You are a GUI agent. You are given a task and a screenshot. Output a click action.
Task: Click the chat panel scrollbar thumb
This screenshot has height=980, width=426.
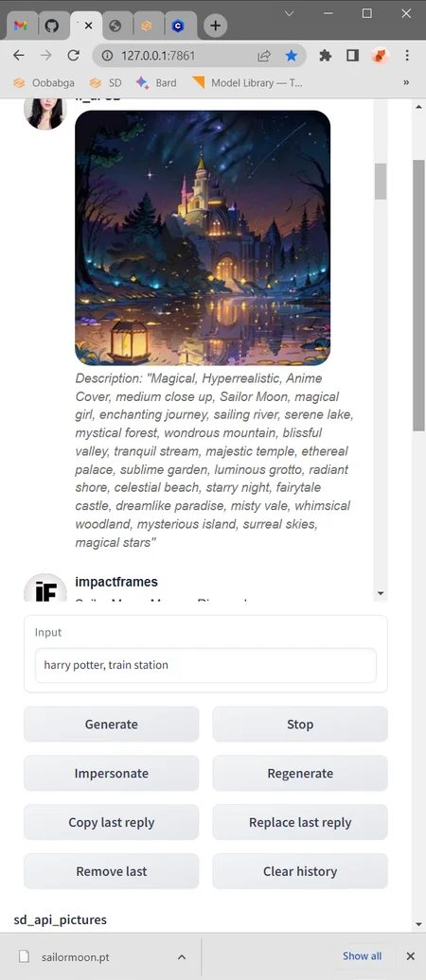point(381,182)
